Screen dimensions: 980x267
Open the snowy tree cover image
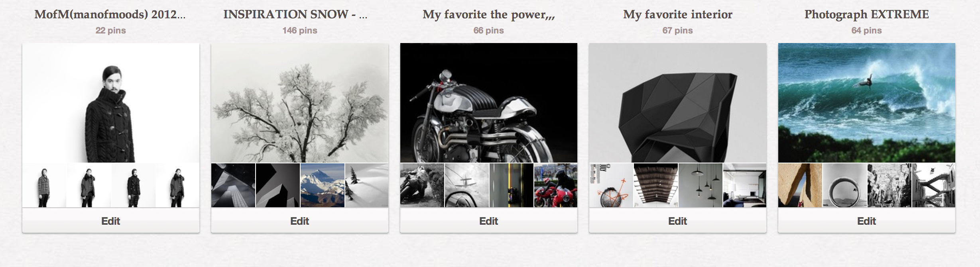click(x=300, y=103)
